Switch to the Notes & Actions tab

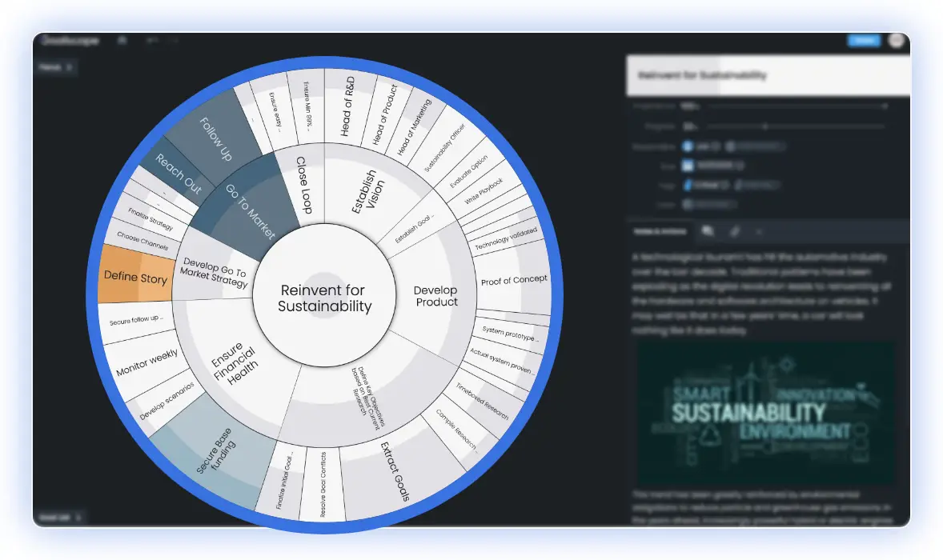point(660,230)
